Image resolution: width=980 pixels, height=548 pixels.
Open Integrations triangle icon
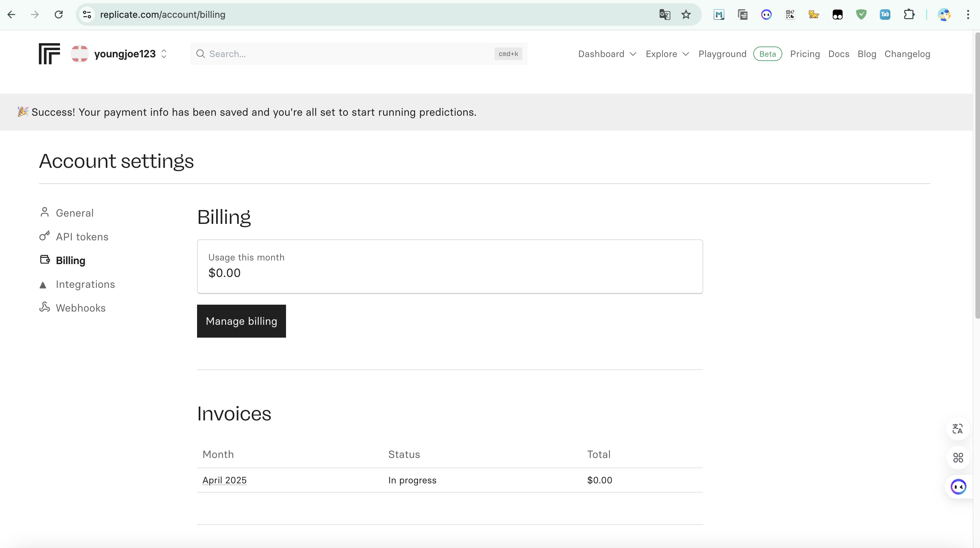coord(43,285)
